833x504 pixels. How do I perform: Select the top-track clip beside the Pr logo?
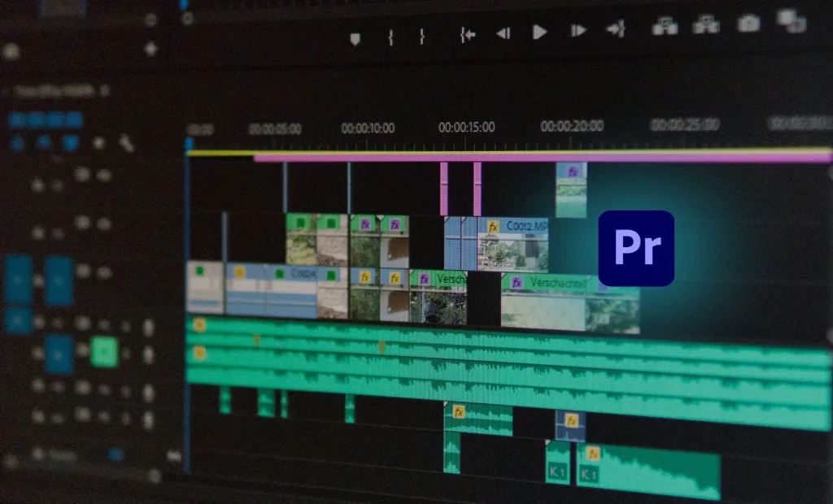point(571,189)
